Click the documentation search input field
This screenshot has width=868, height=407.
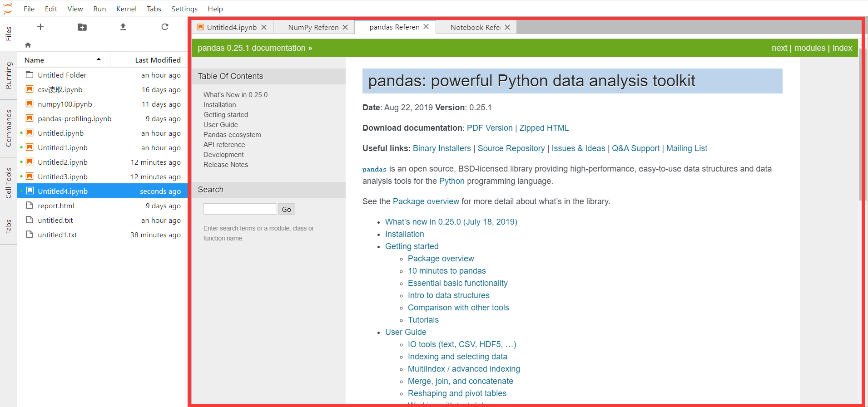click(240, 209)
